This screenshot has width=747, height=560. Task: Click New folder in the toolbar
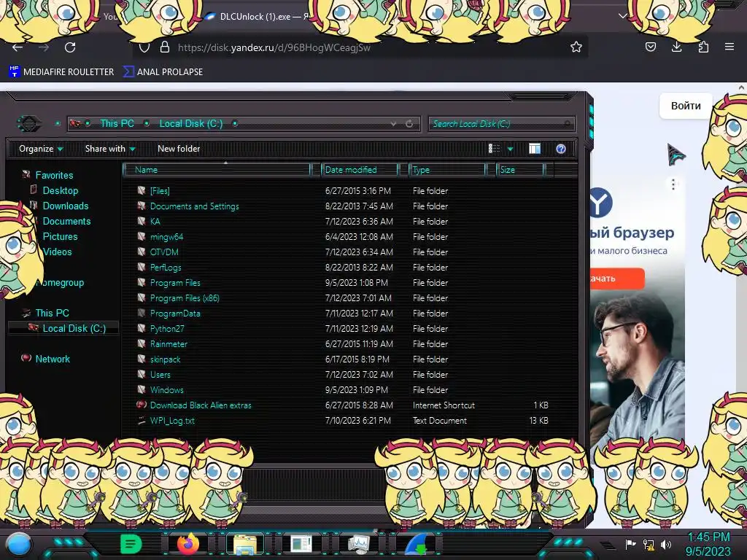179,149
